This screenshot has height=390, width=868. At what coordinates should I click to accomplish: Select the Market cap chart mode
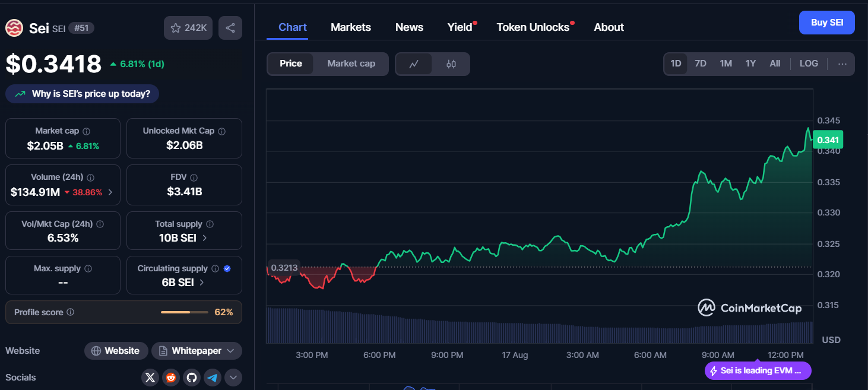pos(351,64)
